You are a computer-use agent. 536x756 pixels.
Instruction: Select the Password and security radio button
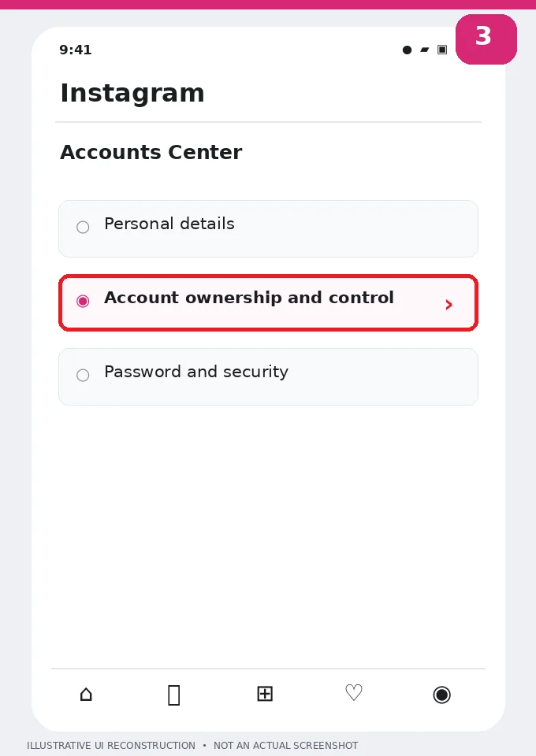(83, 375)
